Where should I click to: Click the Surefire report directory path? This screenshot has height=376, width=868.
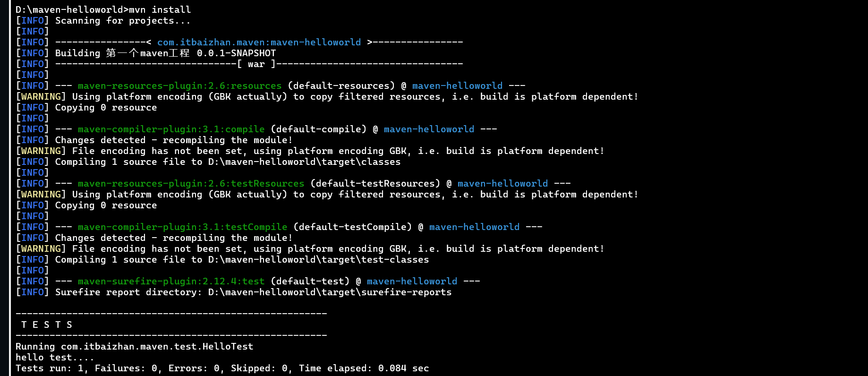click(x=330, y=292)
